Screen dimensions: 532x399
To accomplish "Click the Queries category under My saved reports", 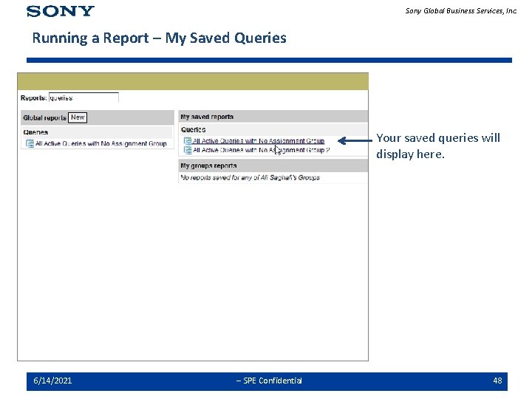I will click(193, 129).
